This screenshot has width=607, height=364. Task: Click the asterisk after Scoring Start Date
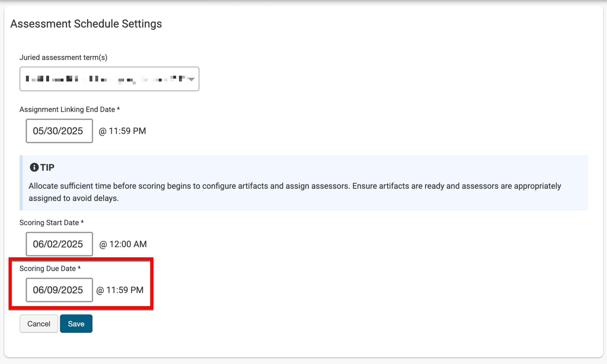(x=82, y=222)
